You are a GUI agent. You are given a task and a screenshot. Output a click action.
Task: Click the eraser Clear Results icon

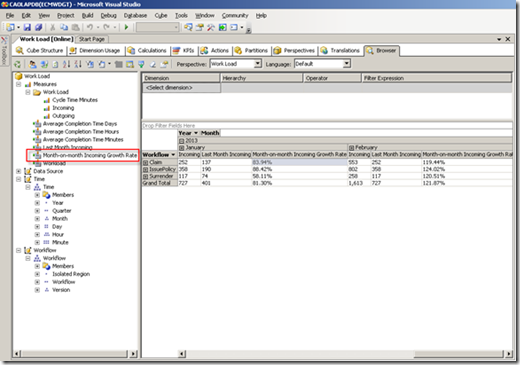(x=152, y=64)
